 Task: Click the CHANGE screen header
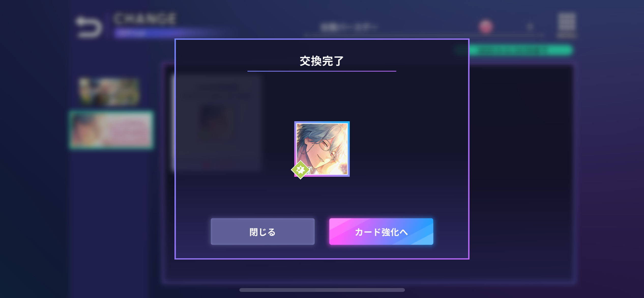coord(145,19)
